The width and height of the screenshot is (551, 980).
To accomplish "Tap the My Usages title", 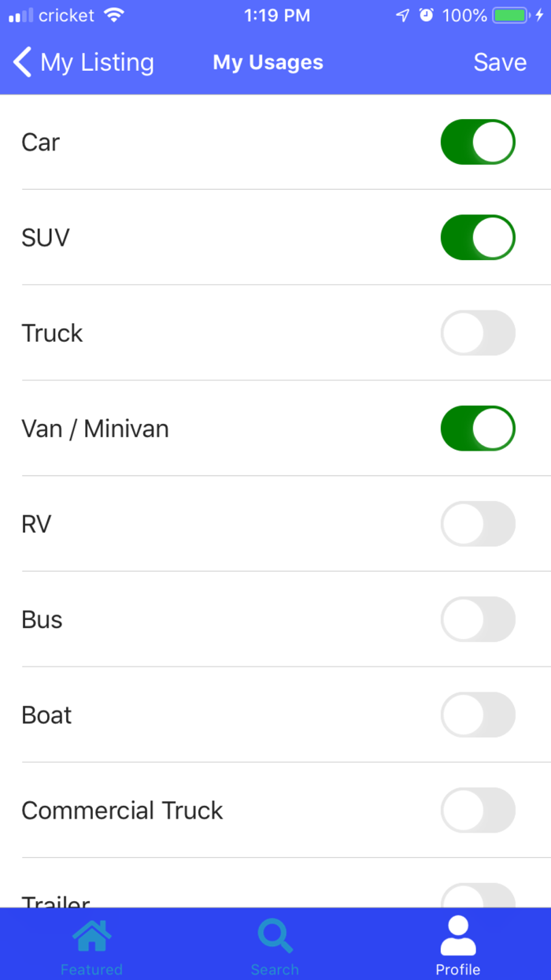I will [268, 62].
